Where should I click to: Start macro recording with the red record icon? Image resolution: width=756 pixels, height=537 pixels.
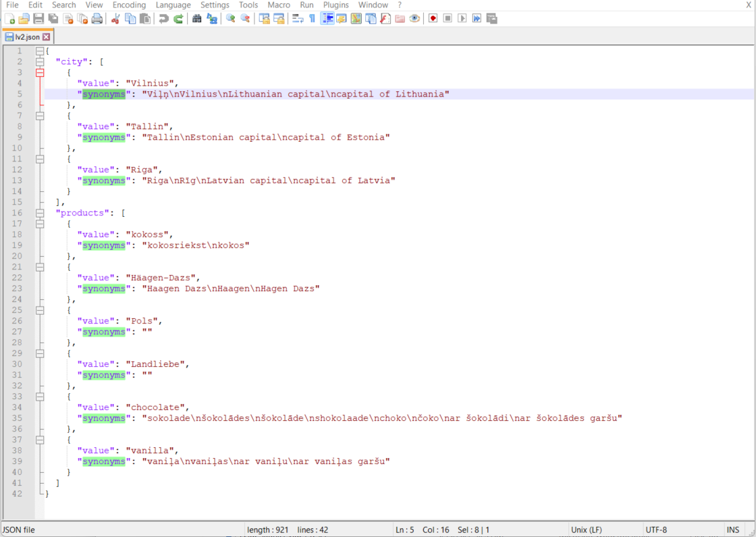coord(433,18)
